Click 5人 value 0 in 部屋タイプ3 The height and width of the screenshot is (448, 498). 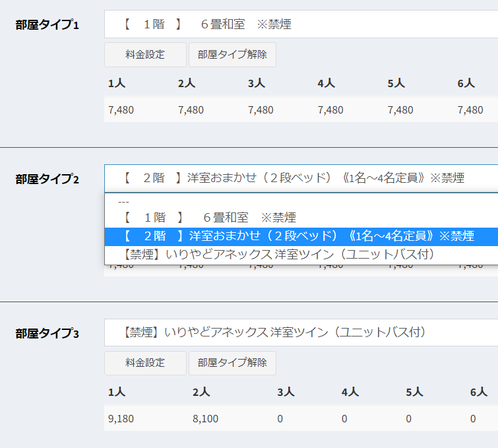point(409,419)
